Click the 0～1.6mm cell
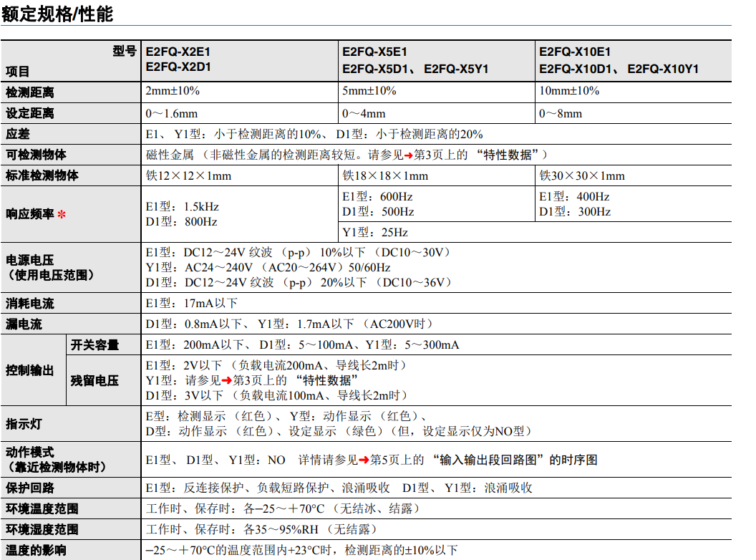The width and height of the screenshot is (756, 560). 172,114
